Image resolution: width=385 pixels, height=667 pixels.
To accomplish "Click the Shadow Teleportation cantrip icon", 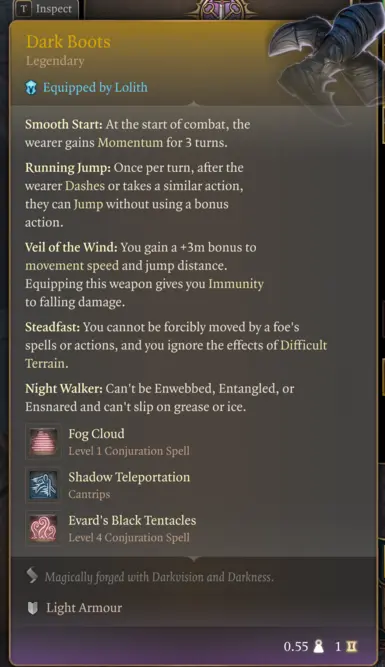I will coord(43,485).
